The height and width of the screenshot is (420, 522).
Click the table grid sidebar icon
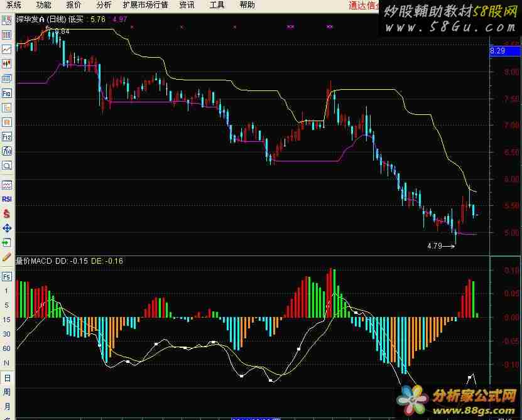click(7, 35)
